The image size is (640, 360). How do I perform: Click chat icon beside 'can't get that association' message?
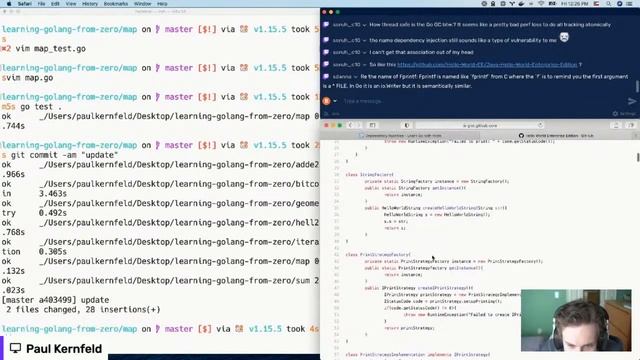326,52
